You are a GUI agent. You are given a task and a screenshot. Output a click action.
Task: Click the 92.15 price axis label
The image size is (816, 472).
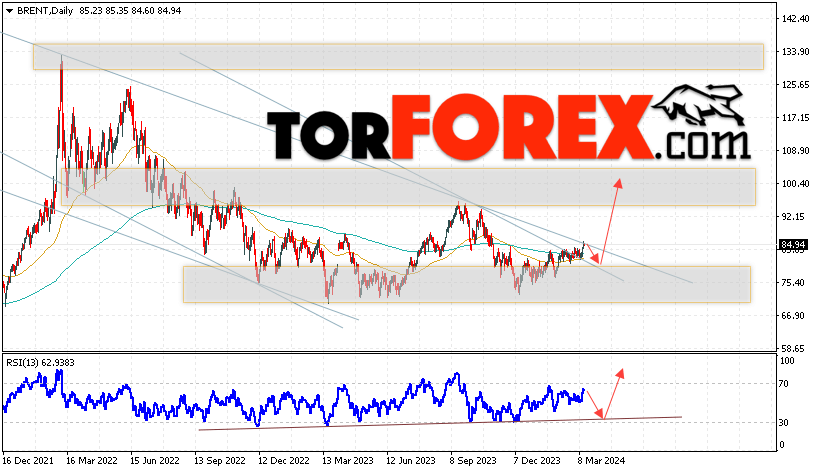pyautogui.click(x=794, y=216)
